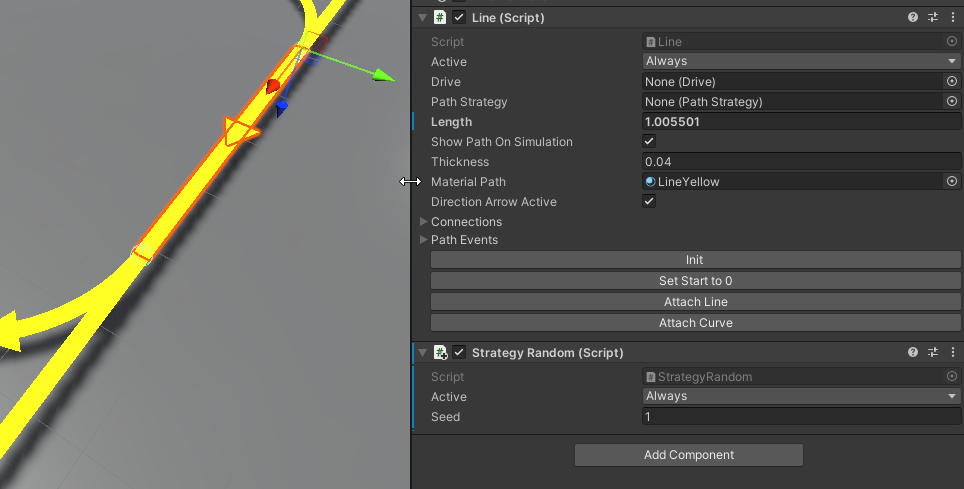Toggle Show Path On Simulation checkbox
Image resolution: width=964 pixels, height=489 pixels.
pyautogui.click(x=649, y=142)
